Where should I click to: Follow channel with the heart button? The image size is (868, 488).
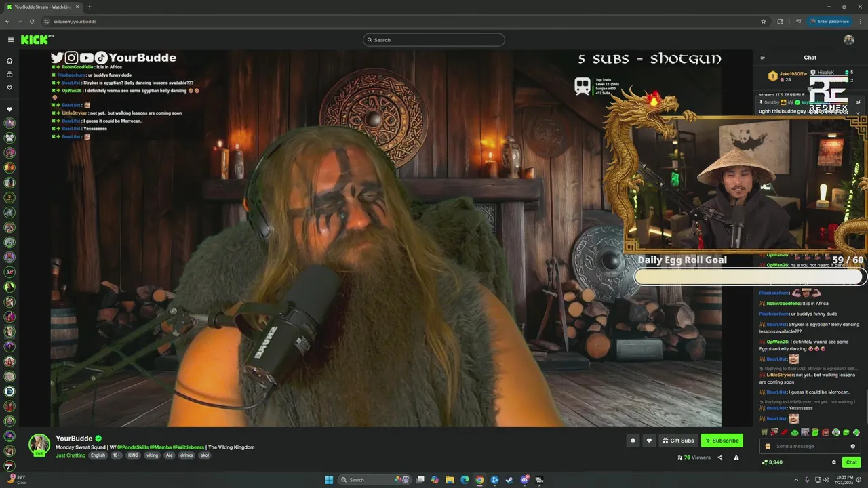click(649, 441)
